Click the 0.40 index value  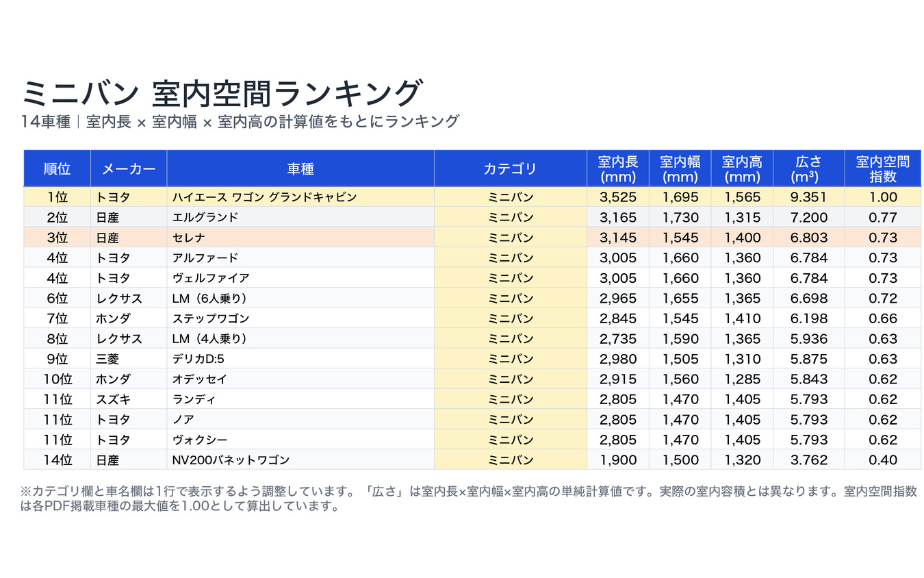coord(883,460)
